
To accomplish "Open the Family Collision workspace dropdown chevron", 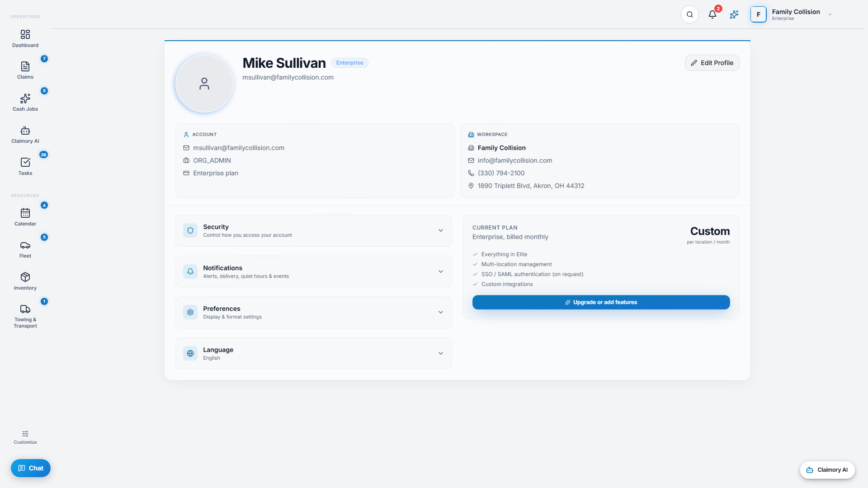I will pyautogui.click(x=830, y=14).
